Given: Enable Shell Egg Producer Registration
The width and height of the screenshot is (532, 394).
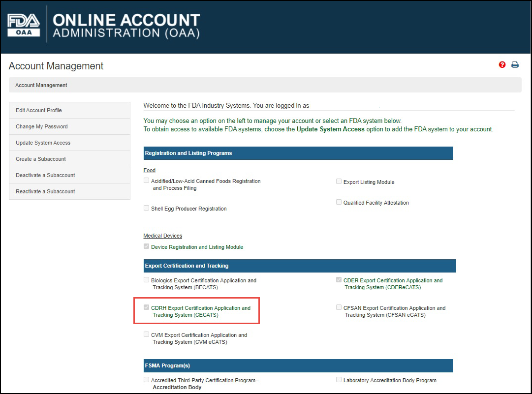Looking at the screenshot, I should coord(146,208).
